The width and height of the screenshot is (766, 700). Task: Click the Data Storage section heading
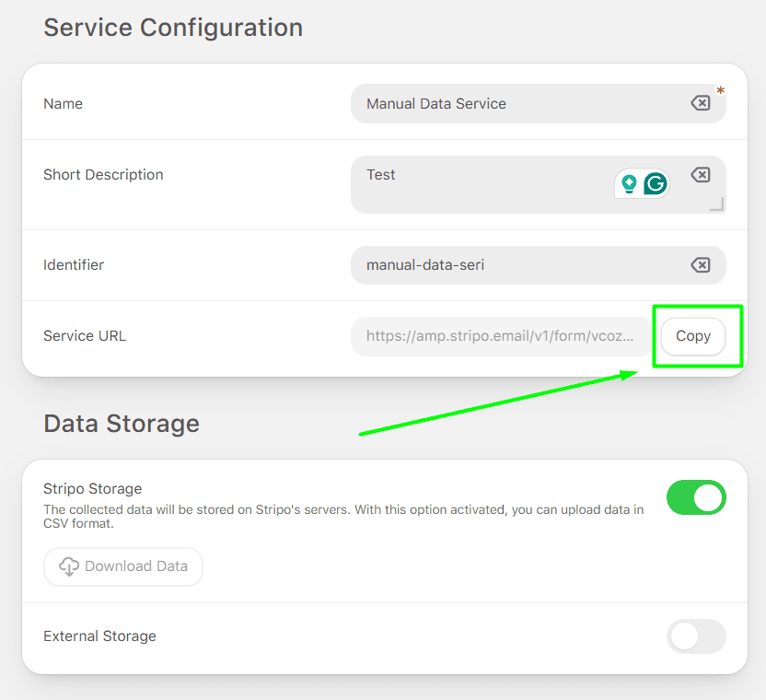coord(122,424)
